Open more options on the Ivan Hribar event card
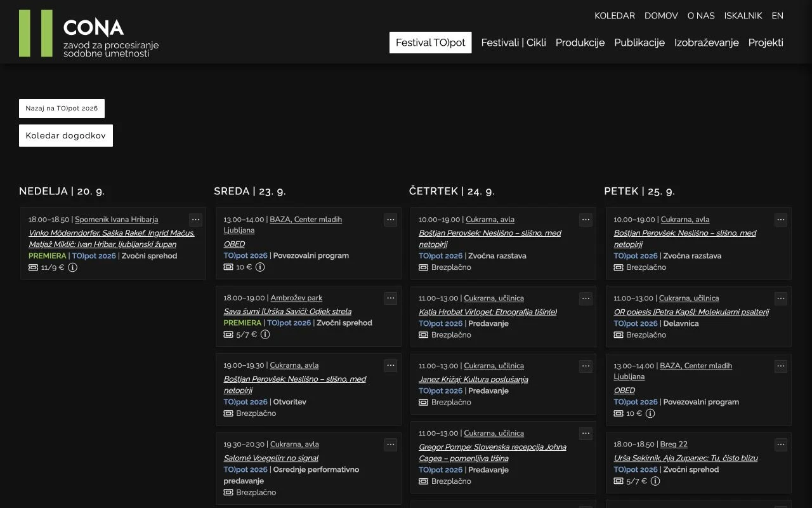Screen dimensions: 812x508 pos(196,220)
